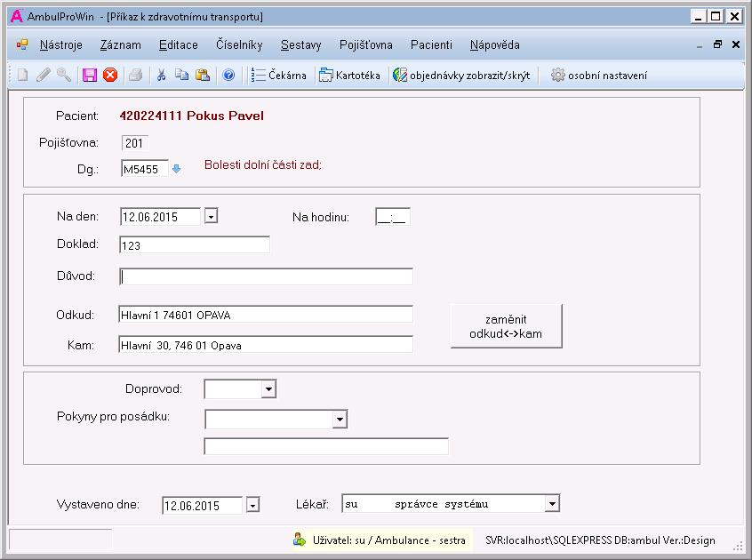Click the Kam address field

tap(265, 345)
